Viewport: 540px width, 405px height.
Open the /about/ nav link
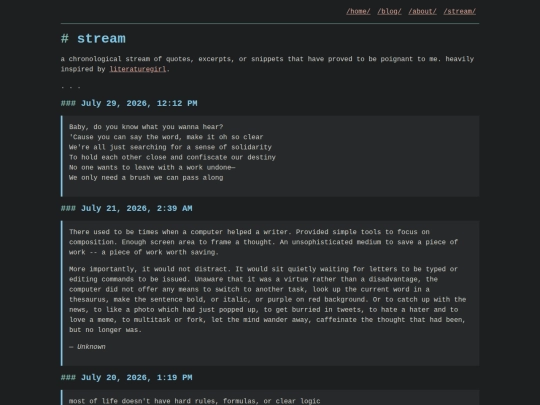click(x=422, y=11)
